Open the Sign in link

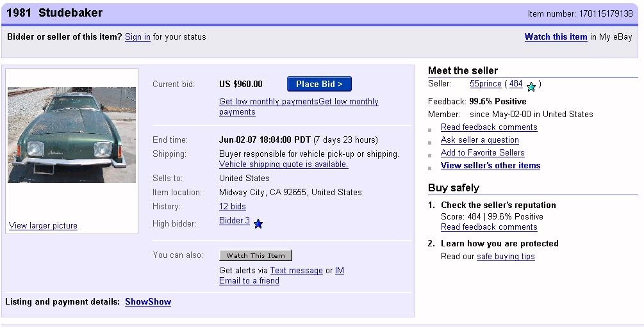click(x=138, y=36)
